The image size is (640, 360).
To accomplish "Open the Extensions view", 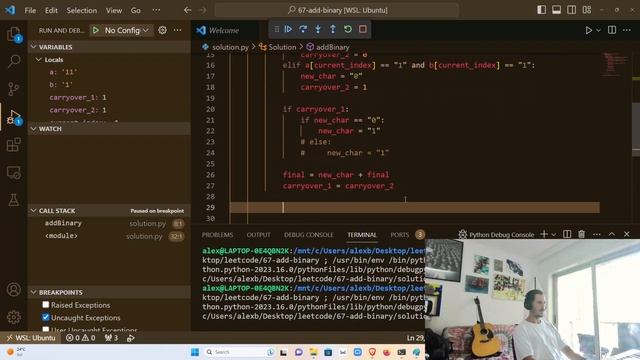I will pos(14,144).
